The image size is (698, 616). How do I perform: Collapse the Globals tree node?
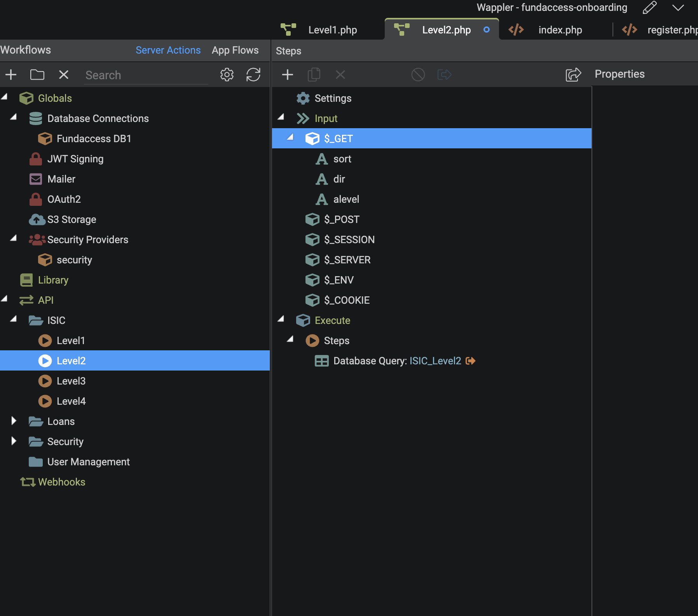click(5, 97)
